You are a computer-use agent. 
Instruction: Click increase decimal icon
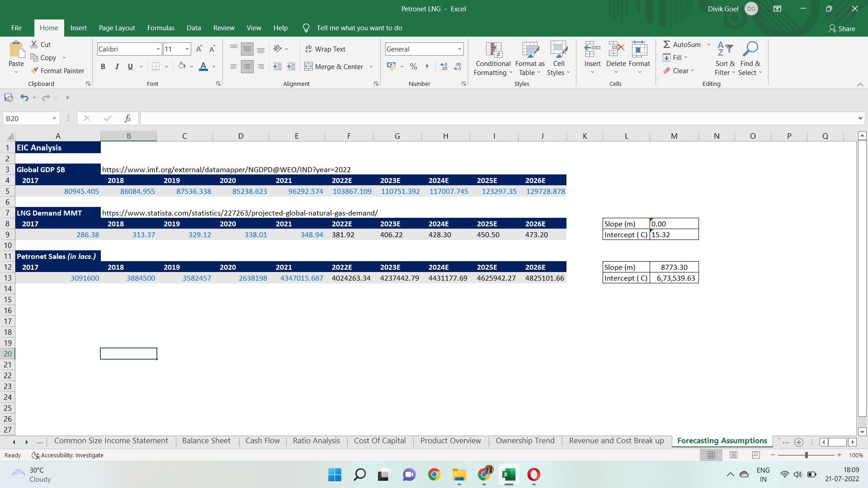click(x=444, y=66)
